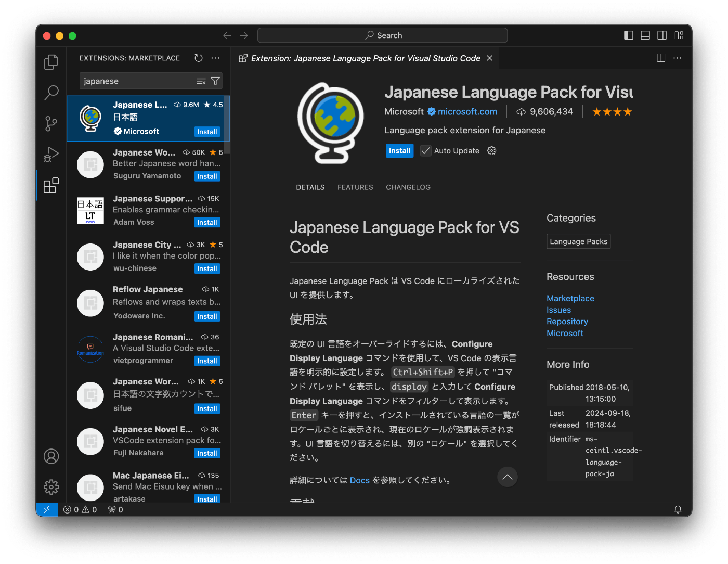Split the editor right
This screenshot has width=728, height=564.
(x=661, y=58)
